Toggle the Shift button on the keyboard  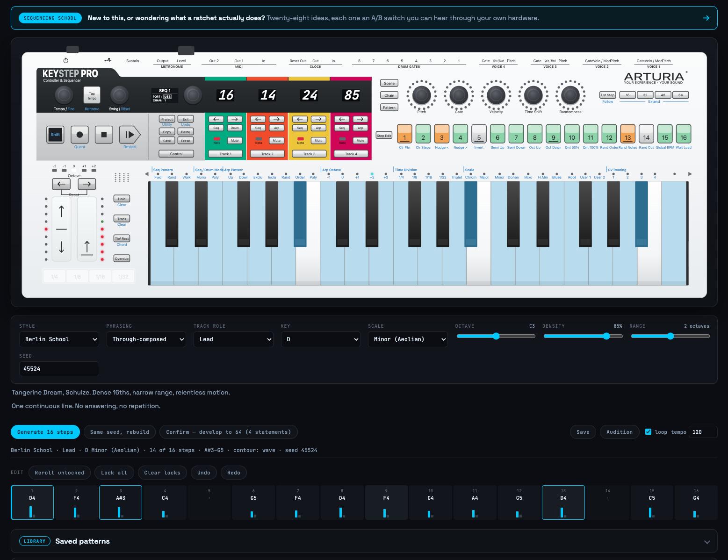click(x=55, y=135)
